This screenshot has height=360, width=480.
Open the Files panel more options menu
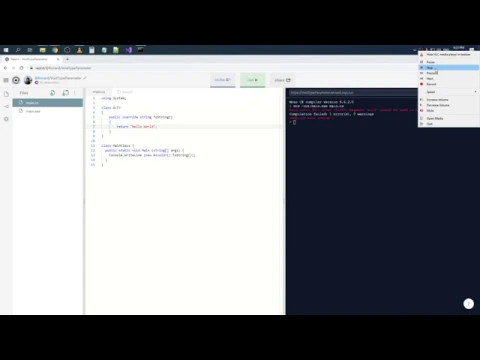(75, 93)
